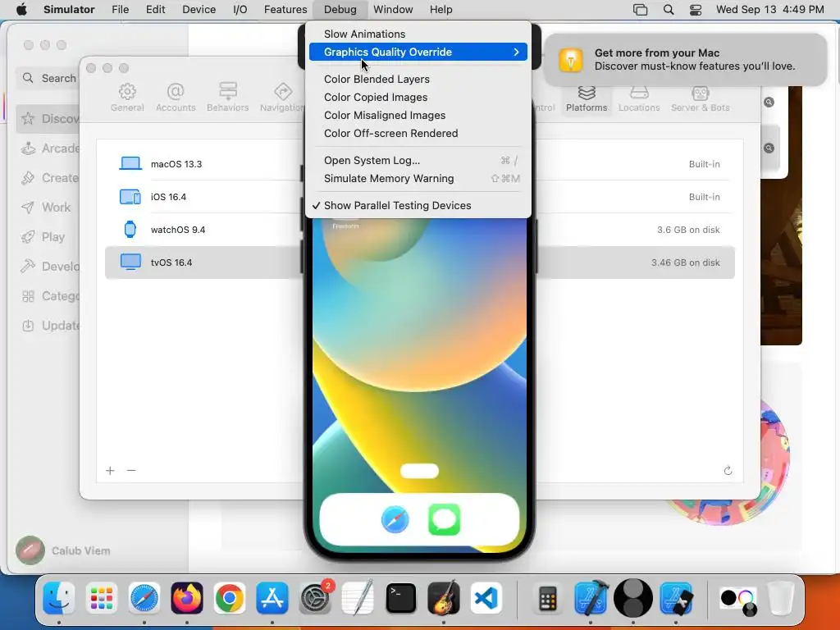Open App Store from the Dock
The image size is (840, 630).
272,598
